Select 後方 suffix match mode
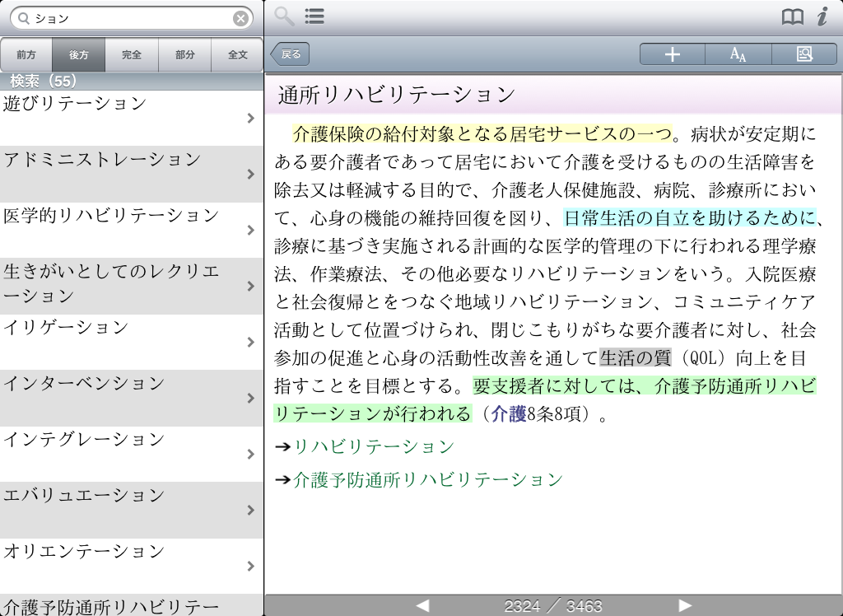This screenshot has width=843, height=616. point(79,55)
